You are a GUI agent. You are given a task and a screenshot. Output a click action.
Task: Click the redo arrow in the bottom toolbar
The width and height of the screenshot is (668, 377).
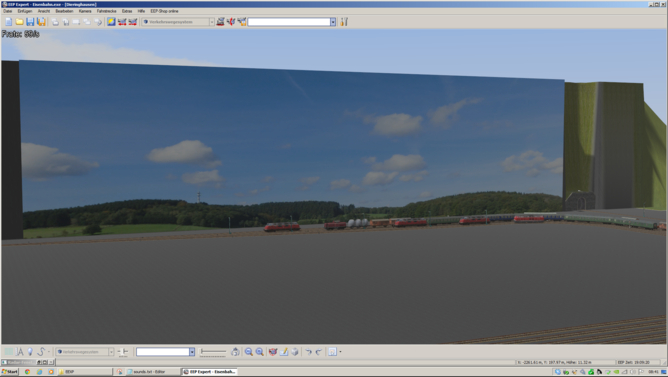[x=318, y=352]
